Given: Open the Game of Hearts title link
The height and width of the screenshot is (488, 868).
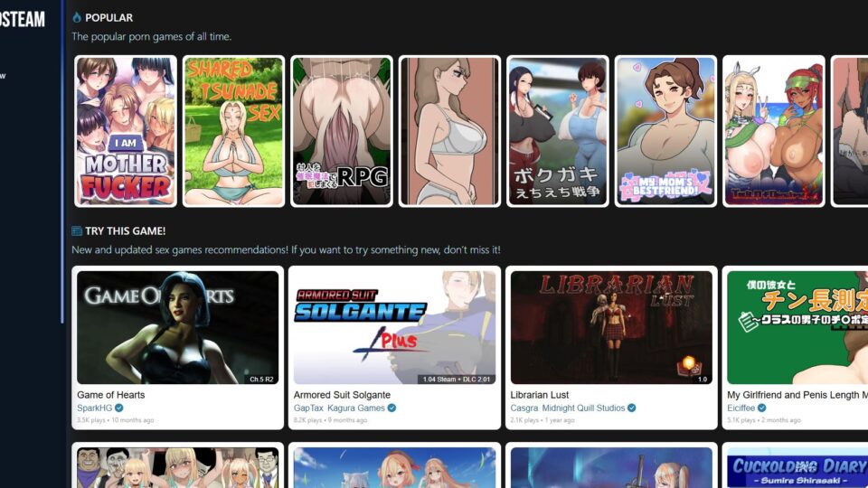Looking at the screenshot, I should (110, 395).
